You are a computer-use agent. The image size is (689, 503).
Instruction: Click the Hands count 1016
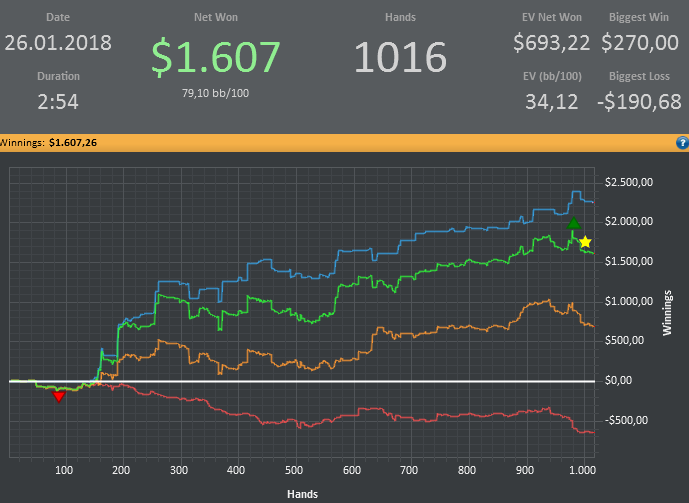400,57
